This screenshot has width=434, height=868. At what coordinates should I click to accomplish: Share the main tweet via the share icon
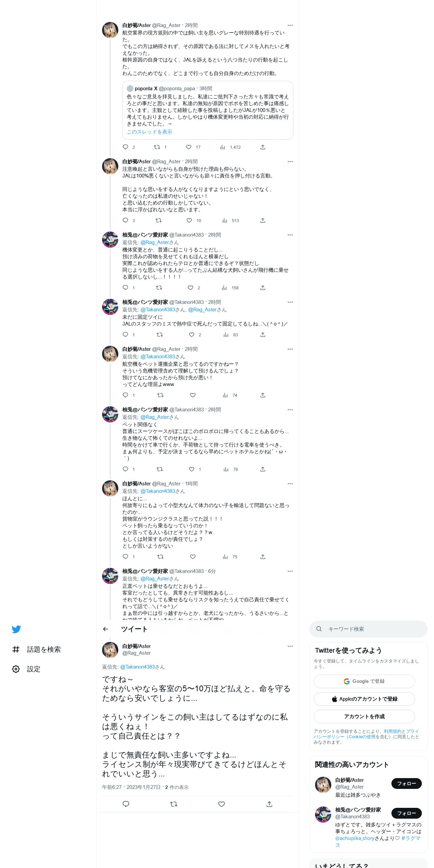269,804
